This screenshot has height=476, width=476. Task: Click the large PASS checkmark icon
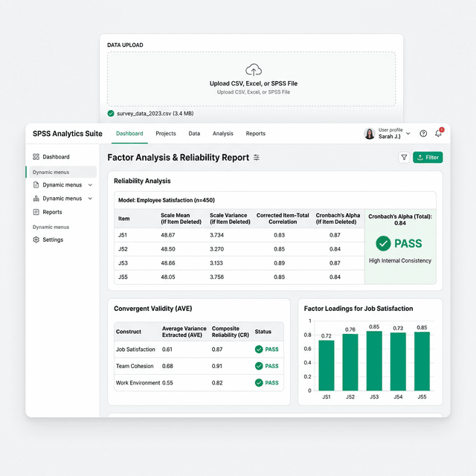pos(383,243)
